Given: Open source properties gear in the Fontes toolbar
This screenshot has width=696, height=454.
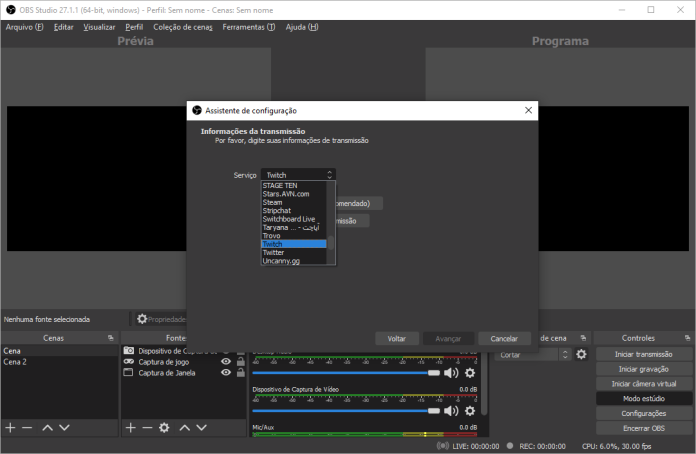Looking at the screenshot, I should click(x=164, y=427).
